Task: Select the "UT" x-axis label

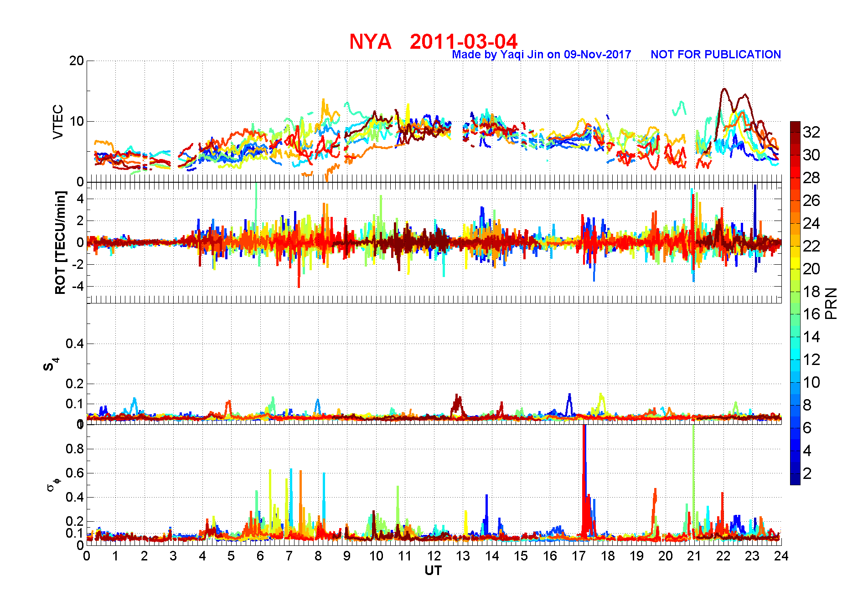Action: [x=433, y=570]
